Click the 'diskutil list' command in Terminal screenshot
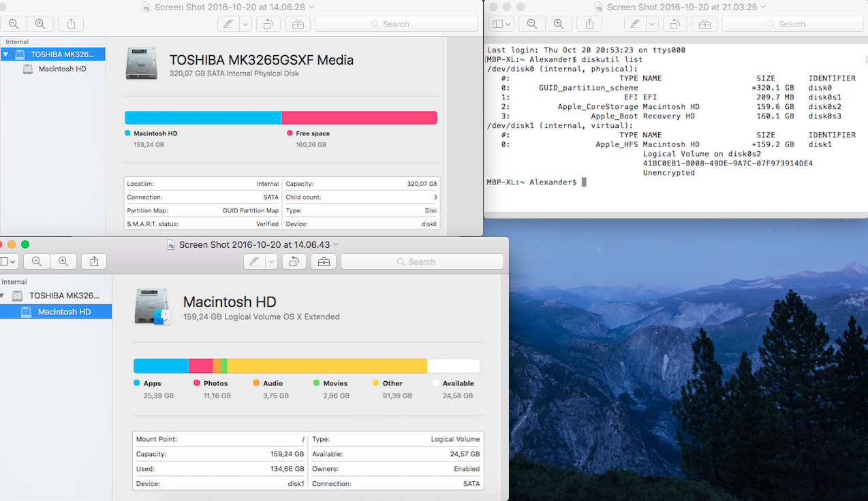Image resolution: width=868 pixels, height=501 pixels. (x=611, y=59)
